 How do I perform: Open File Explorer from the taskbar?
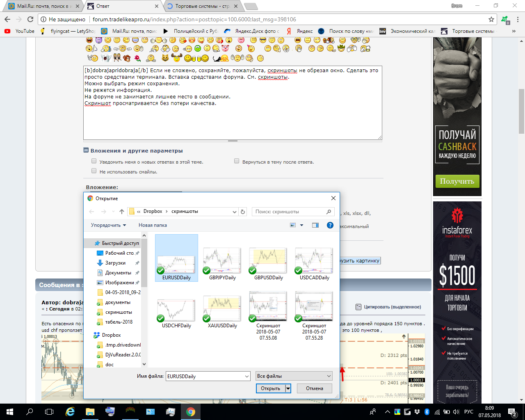click(90, 412)
